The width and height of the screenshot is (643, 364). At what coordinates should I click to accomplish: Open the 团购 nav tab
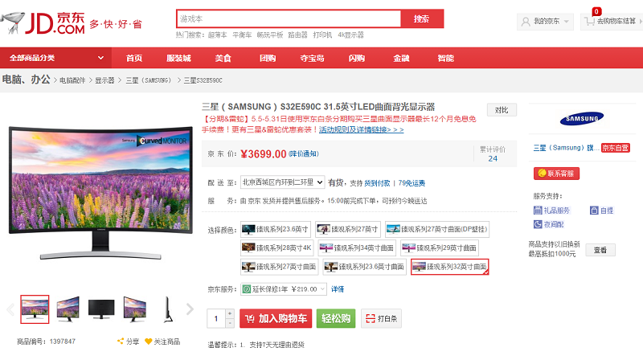(x=268, y=58)
